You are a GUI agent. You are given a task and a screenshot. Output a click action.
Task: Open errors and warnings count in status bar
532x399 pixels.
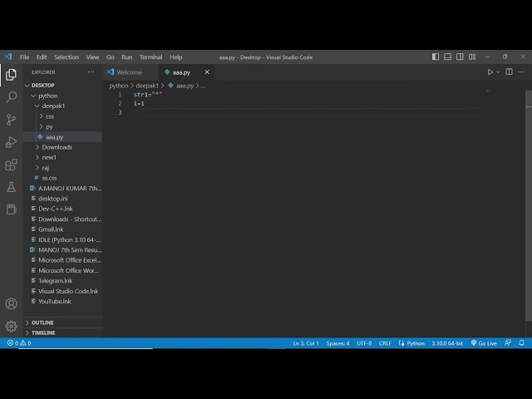(x=19, y=343)
